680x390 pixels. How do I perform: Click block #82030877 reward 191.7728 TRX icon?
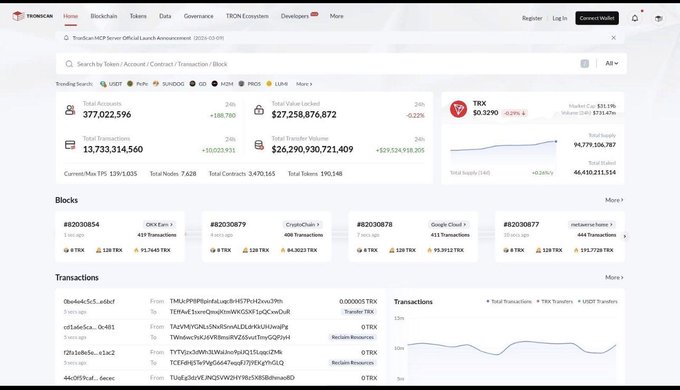tap(576, 250)
